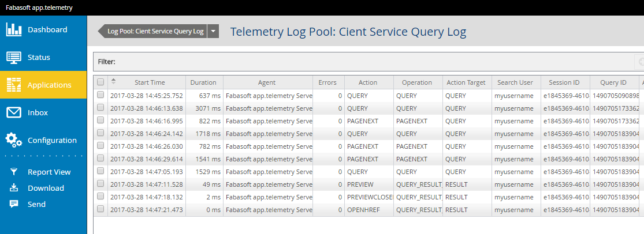Click the Download link
The width and height of the screenshot is (644, 234).
point(46,188)
